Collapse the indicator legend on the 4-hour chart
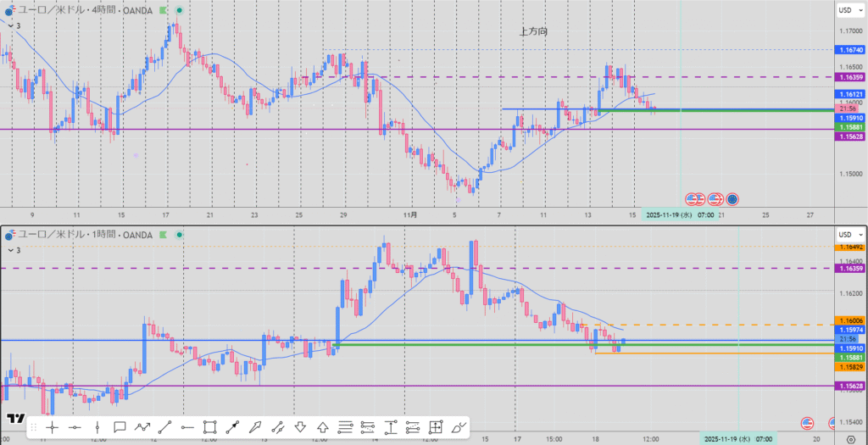The width and height of the screenshot is (868, 445). pos(8,26)
